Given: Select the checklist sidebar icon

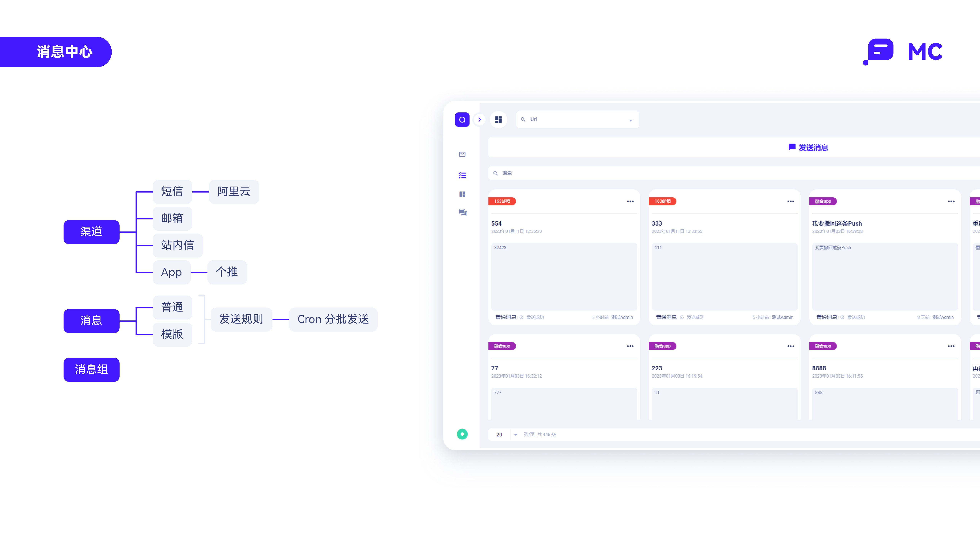Looking at the screenshot, I should tap(462, 175).
